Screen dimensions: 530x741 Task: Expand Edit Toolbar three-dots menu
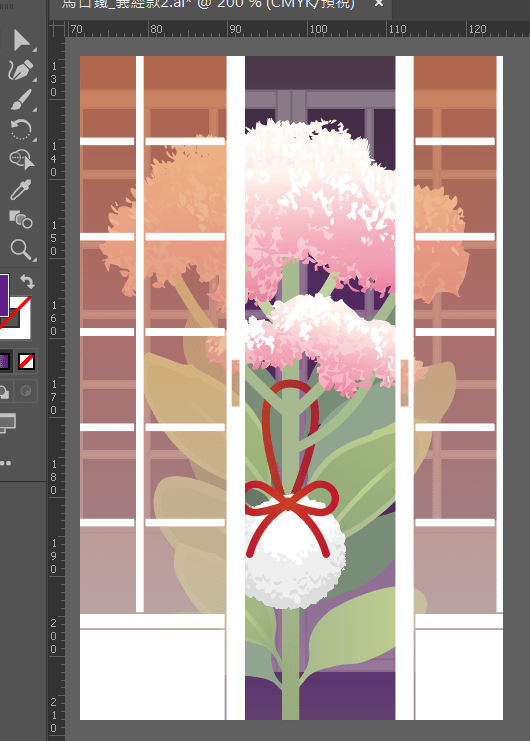click(6, 463)
